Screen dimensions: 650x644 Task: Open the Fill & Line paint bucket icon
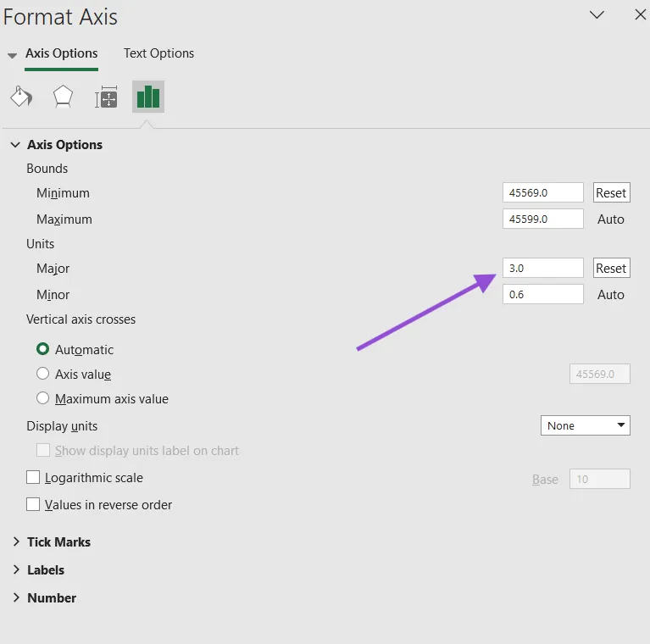coord(21,97)
